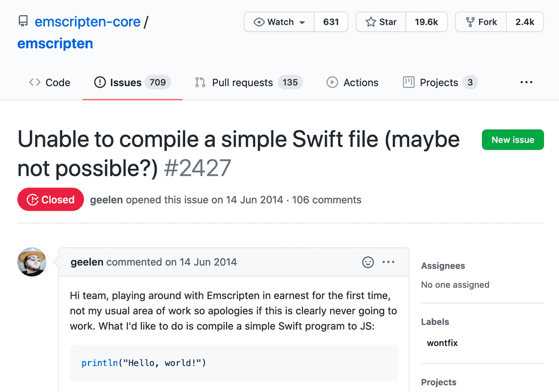Switch to the Pull requests tab
559x392 pixels.
(243, 82)
